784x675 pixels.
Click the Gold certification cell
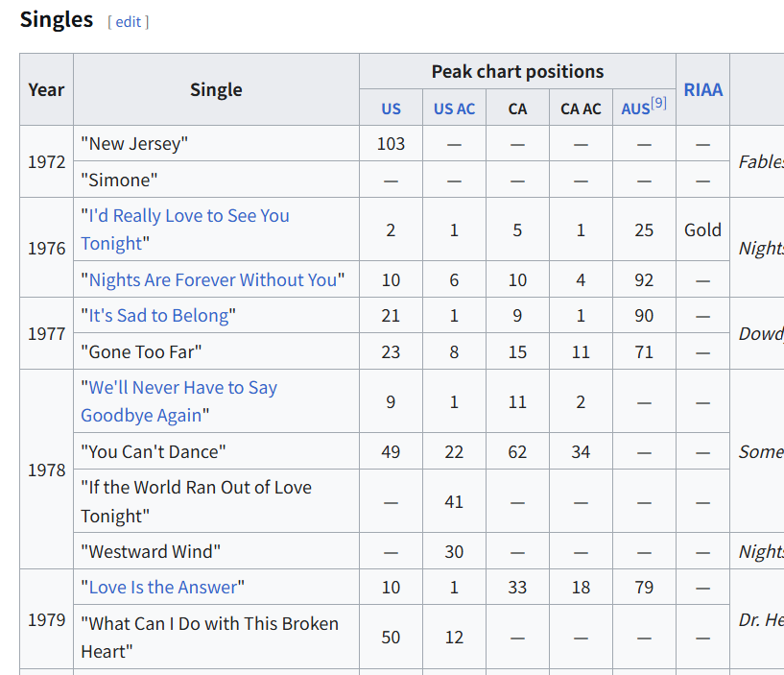click(x=703, y=229)
